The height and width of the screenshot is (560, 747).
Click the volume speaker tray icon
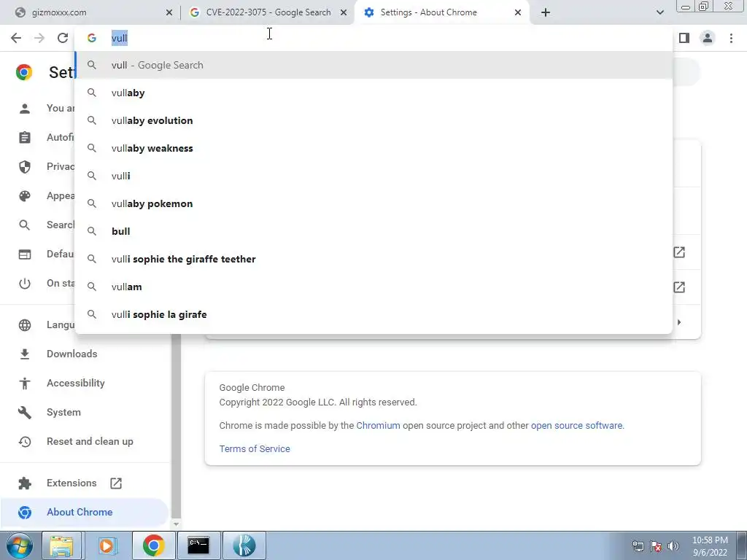[x=673, y=546]
